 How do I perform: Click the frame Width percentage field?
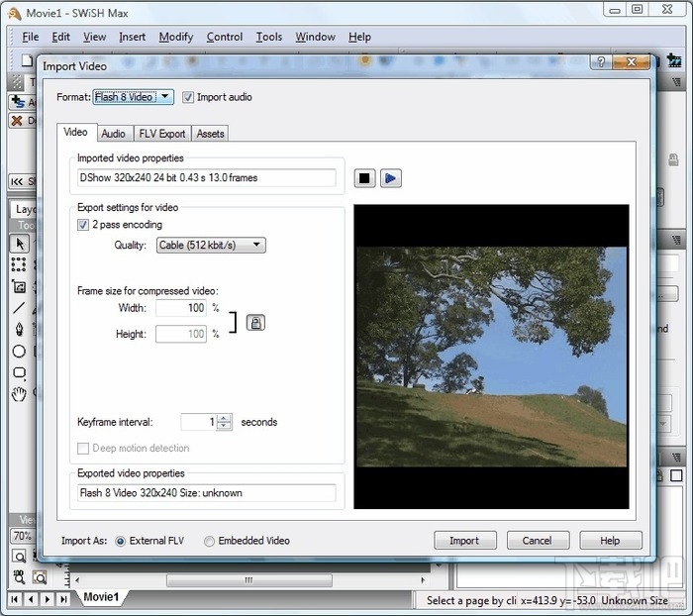click(x=180, y=308)
